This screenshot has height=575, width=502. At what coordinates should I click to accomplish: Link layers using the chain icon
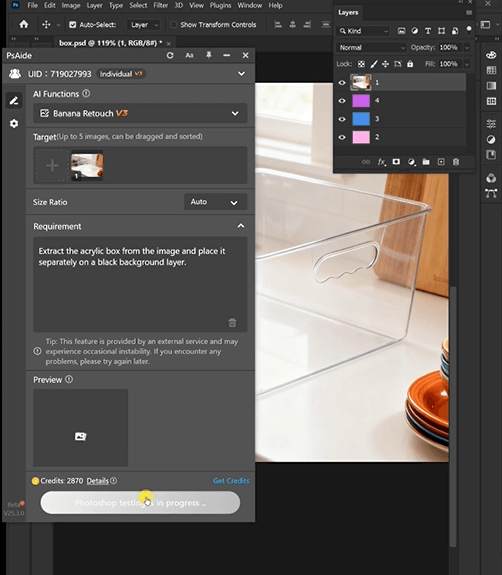point(366,162)
